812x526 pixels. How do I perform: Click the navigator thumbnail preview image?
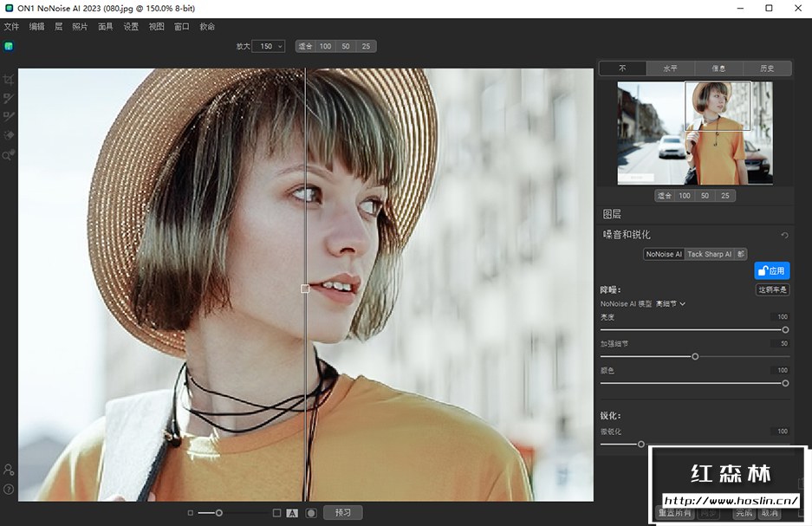[x=694, y=133]
